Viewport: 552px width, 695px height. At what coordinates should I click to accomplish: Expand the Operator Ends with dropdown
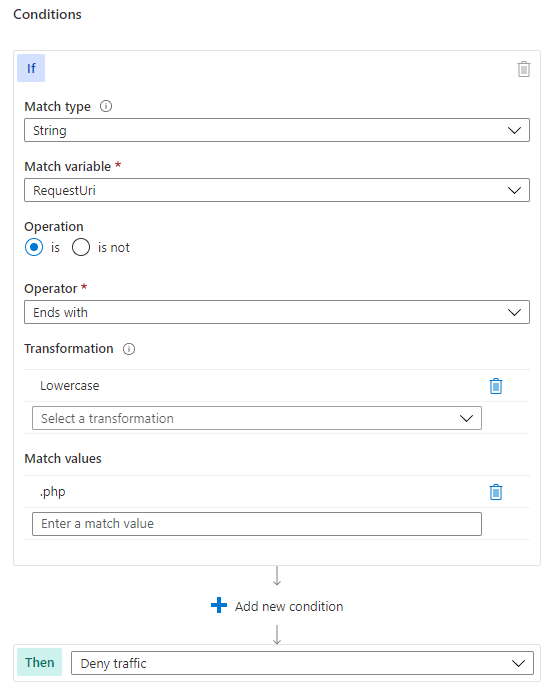tap(277, 312)
